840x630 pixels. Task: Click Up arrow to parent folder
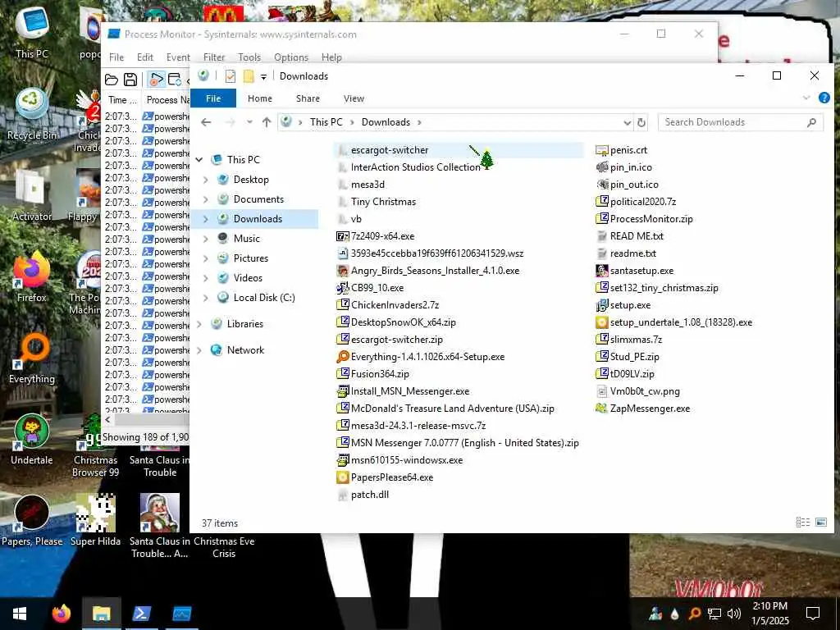[x=267, y=123]
